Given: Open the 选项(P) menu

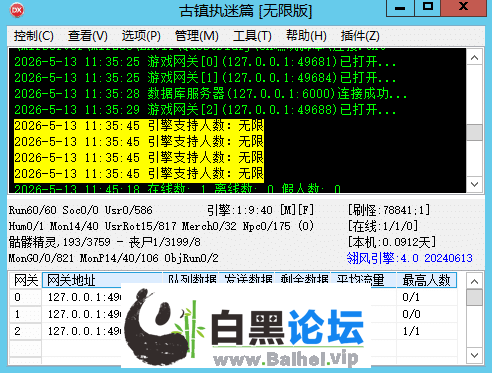Looking at the screenshot, I should click(141, 36).
